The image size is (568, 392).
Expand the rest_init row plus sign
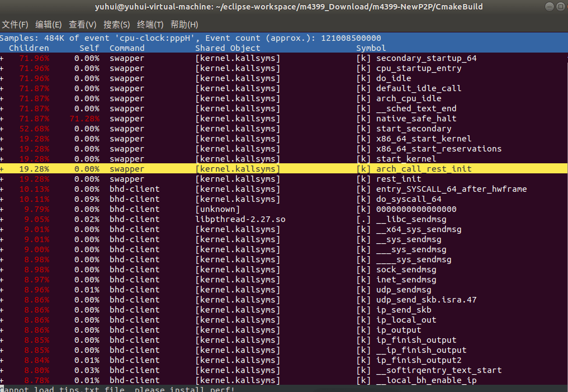(2, 180)
